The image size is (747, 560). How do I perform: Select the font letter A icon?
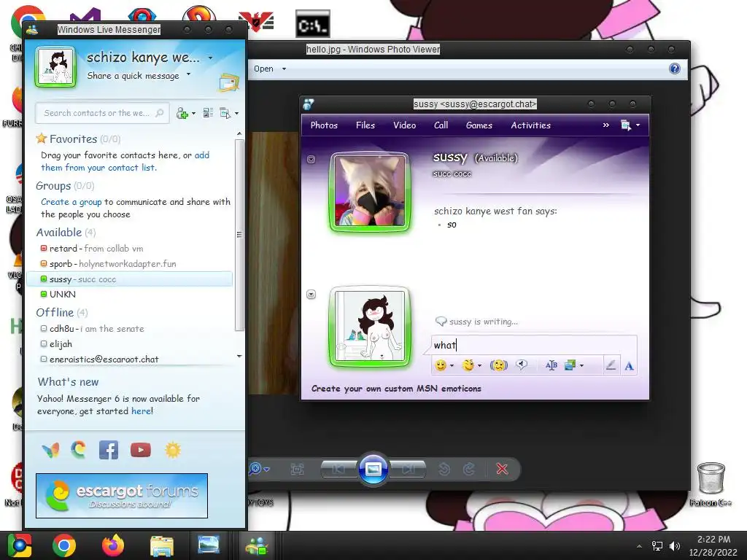[629, 366]
